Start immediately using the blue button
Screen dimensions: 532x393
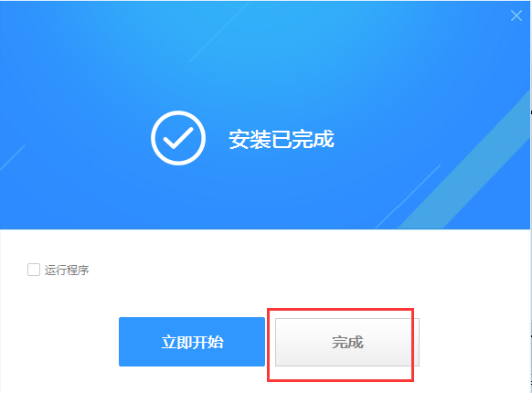[192, 342]
